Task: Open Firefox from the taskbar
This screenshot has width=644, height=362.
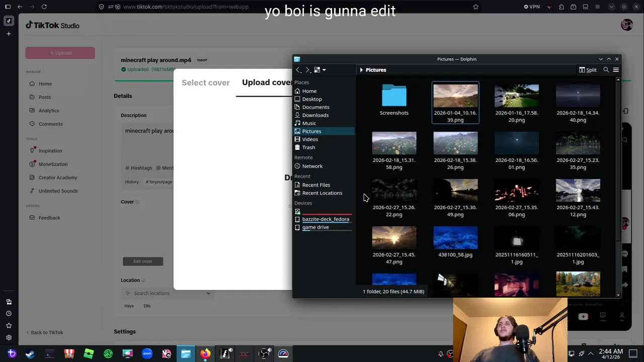Action: pyautogui.click(x=205, y=354)
